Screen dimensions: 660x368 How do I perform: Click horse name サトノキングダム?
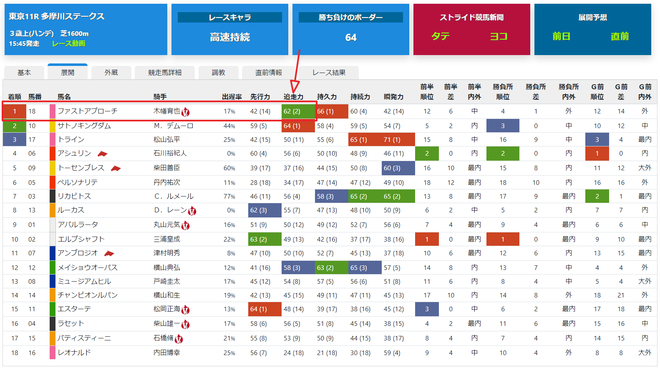point(84,125)
